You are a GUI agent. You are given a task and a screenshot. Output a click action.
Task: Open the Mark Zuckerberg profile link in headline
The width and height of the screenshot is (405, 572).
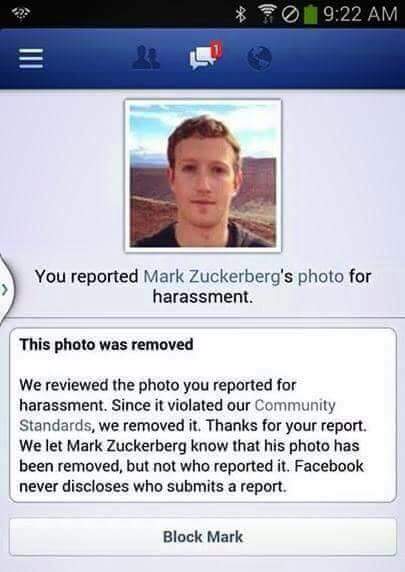(213, 276)
